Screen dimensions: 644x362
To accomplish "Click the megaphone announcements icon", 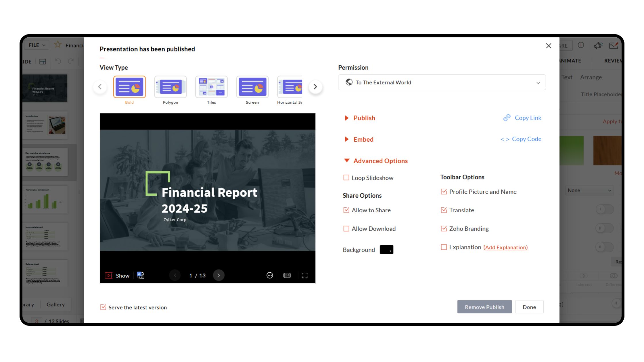I will [x=598, y=45].
